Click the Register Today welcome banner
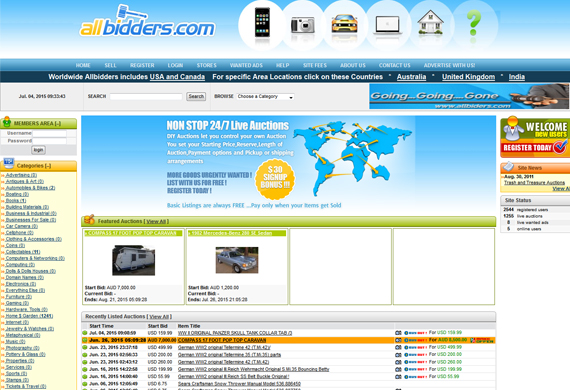The image size is (570, 390). [x=535, y=137]
